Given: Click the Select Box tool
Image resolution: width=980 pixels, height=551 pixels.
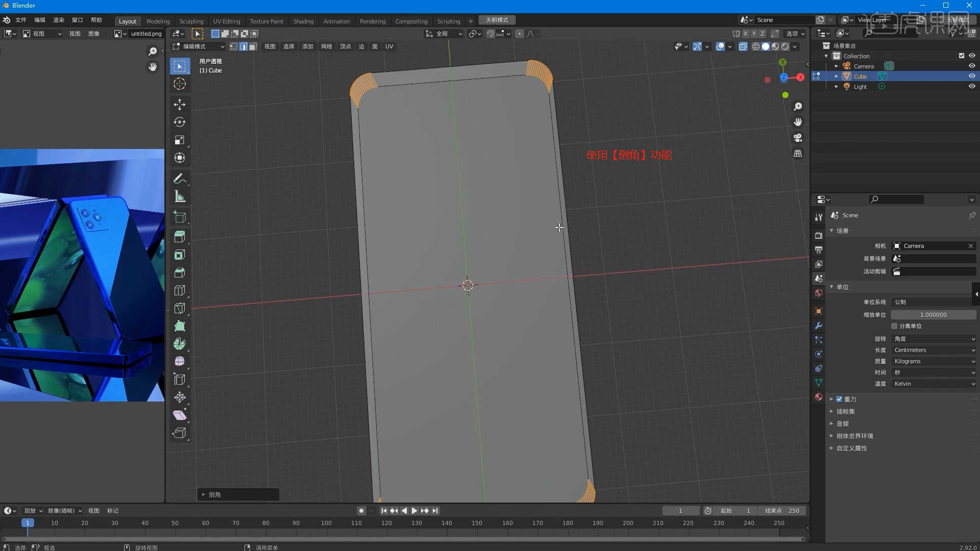Looking at the screenshot, I should point(180,66).
